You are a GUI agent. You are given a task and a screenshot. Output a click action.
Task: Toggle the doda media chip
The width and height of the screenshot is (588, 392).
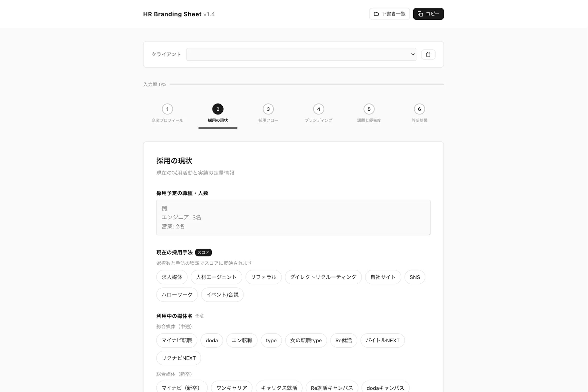[212, 340]
